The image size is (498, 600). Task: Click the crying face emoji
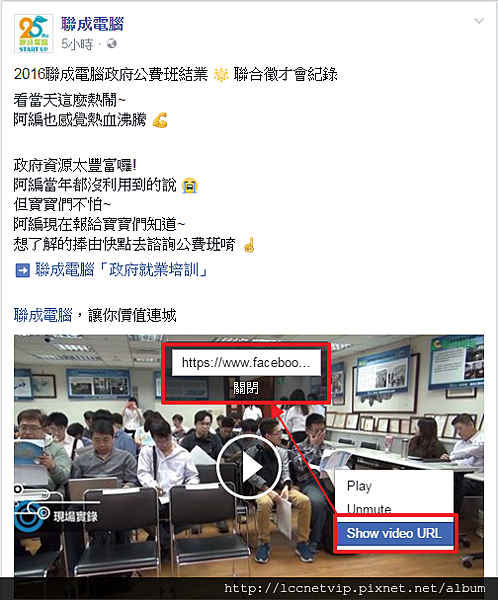(x=190, y=186)
